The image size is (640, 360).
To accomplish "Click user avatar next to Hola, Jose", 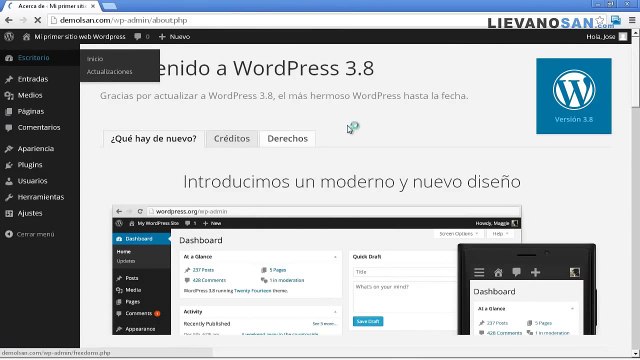I will coord(623,37).
